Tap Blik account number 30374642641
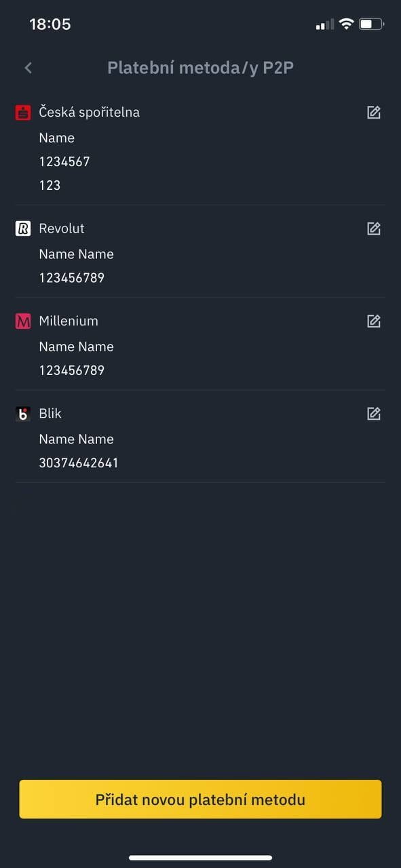The image size is (401, 868). tap(79, 463)
